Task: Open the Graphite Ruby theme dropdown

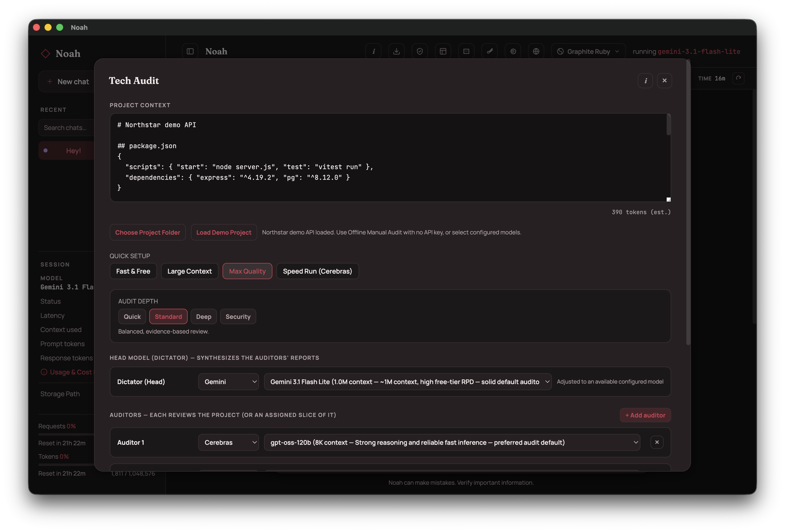Action: coord(588,51)
